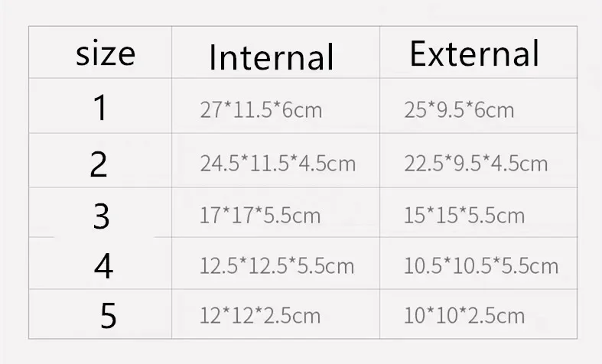
Task: Click internal dimension 24.5*11.5*4.5cm
Action: click(278, 163)
